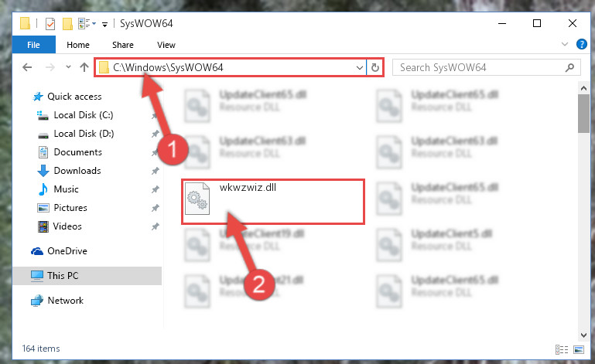The height and width of the screenshot is (364, 595).
Task: Select the wkwzwiz.dll file
Action: [x=273, y=202]
